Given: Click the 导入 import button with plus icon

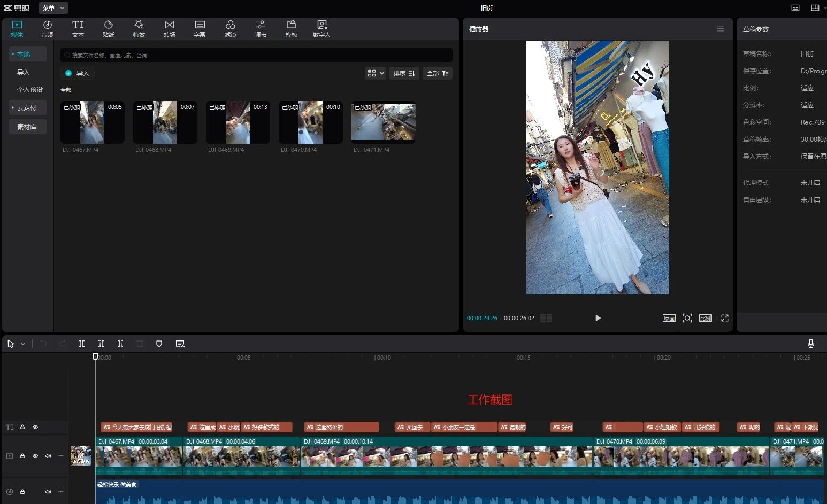Looking at the screenshot, I should click(78, 73).
